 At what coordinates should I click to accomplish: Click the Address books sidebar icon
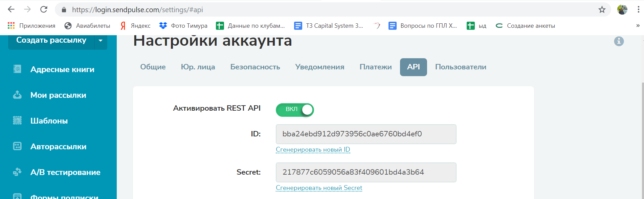tap(17, 69)
